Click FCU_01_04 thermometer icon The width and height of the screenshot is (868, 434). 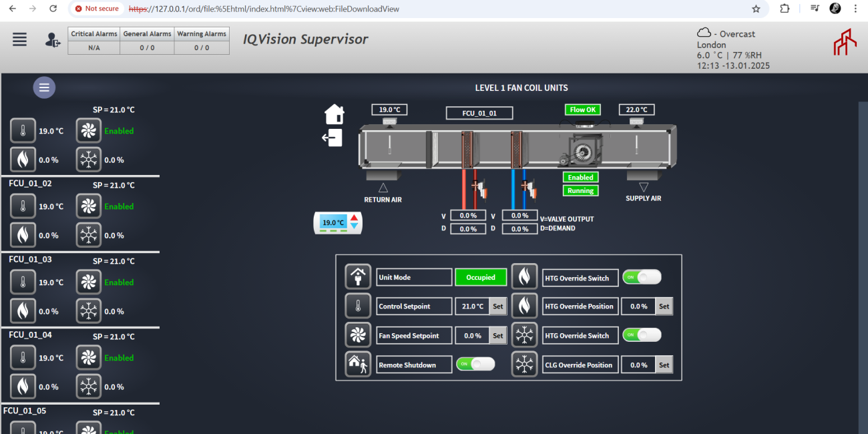click(23, 358)
